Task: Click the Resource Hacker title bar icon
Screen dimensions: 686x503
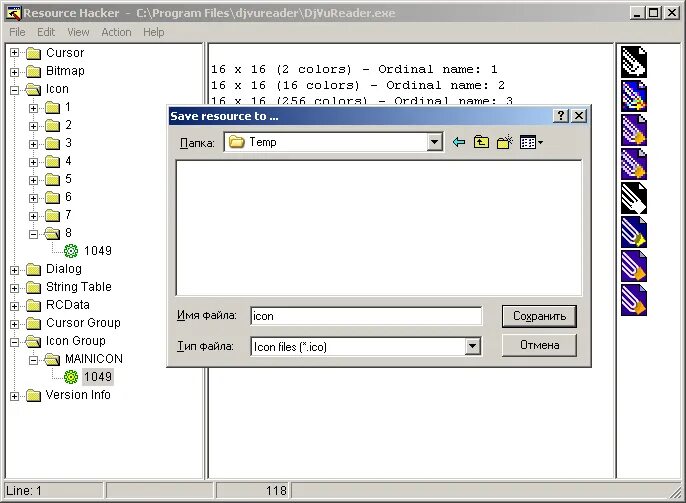Action: pyautogui.click(x=14, y=13)
